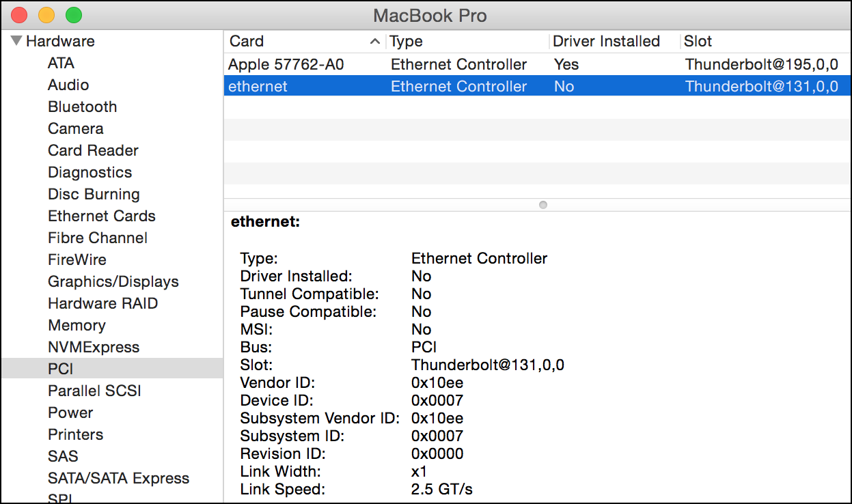Select Power in the sidebar
The image size is (852, 504).
click(x=70, y=412)
